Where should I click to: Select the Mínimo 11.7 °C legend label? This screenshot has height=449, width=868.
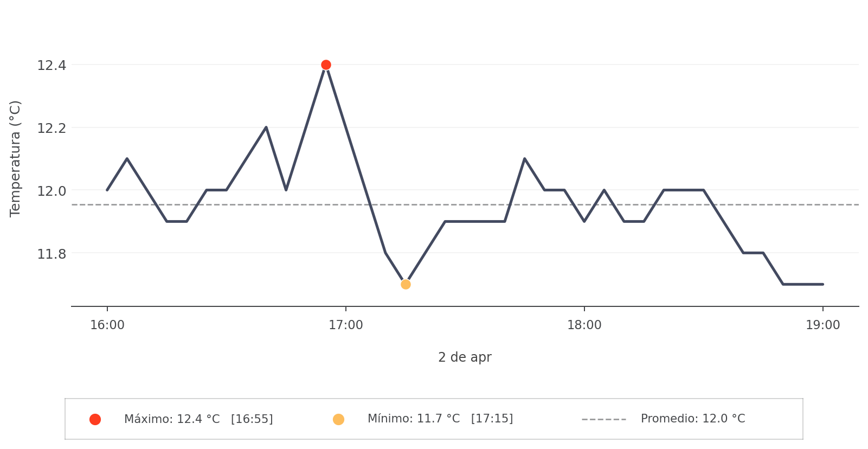coord(413,419)
